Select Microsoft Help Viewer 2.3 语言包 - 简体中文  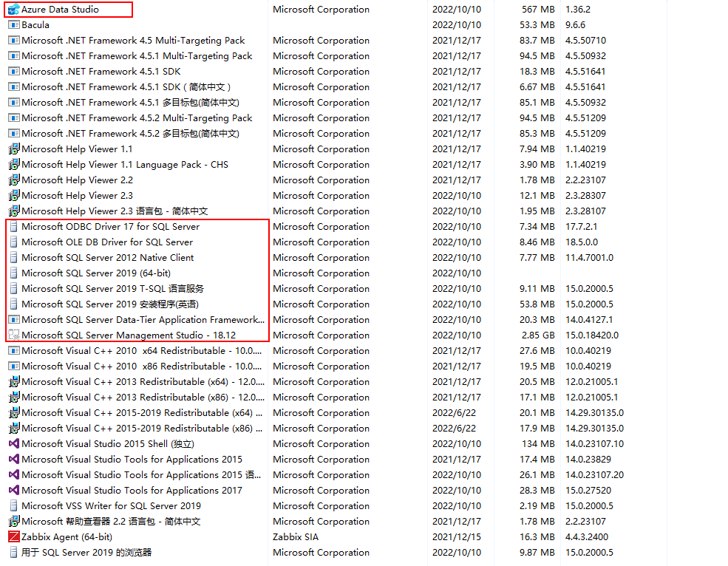115,211
